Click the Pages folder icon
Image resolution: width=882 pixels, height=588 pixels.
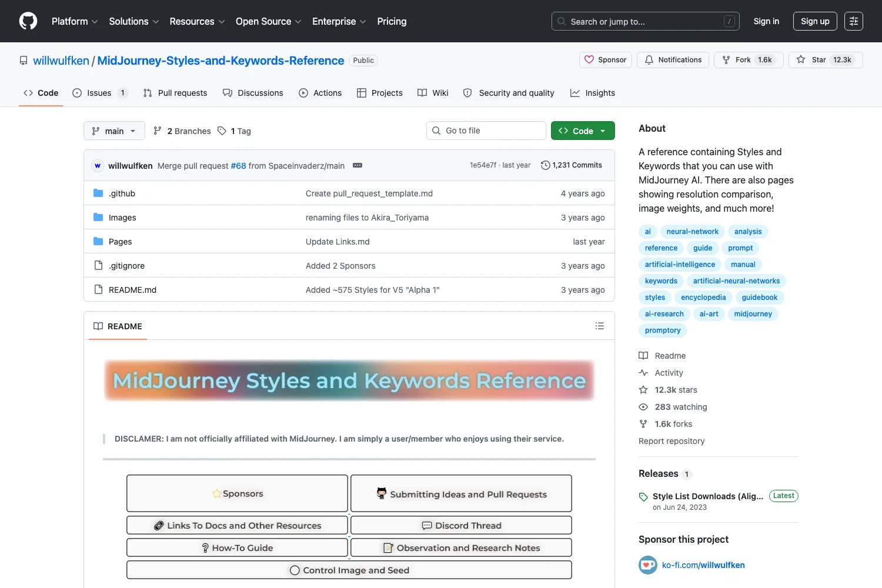(98, 241)
